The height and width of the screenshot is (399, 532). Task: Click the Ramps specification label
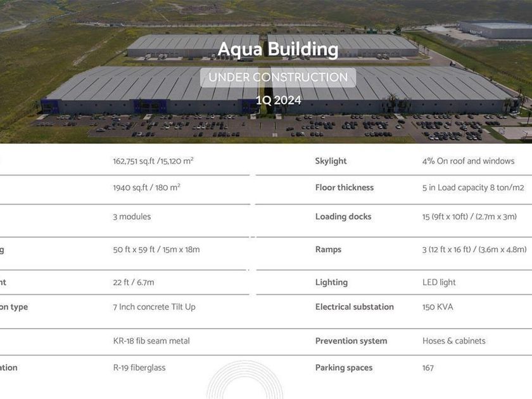[328, 250]
